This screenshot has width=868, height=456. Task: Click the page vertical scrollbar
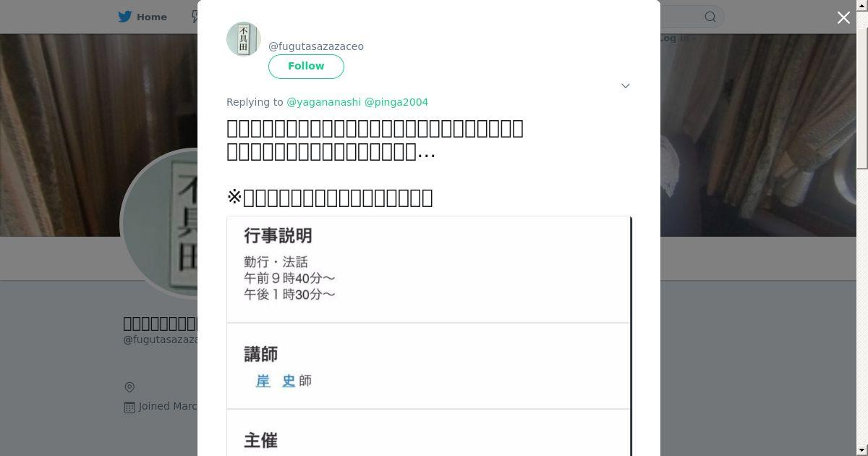tap(862, 228)
